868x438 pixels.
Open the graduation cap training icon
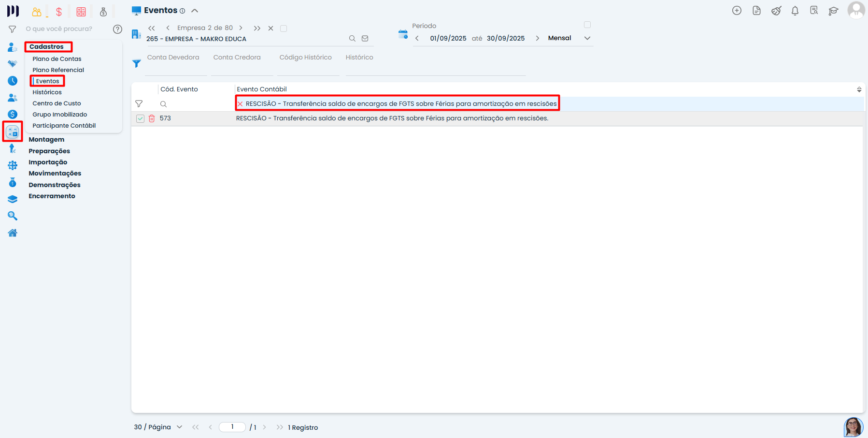tap(833, 11)
